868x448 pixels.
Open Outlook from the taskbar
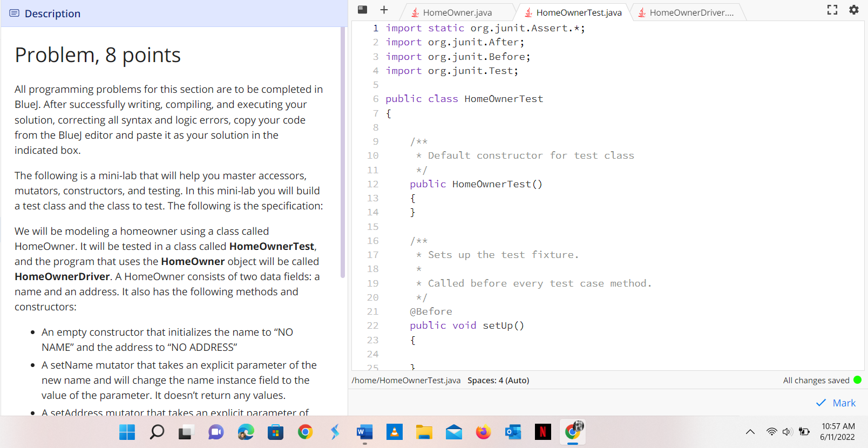click(x=513, y=432)
